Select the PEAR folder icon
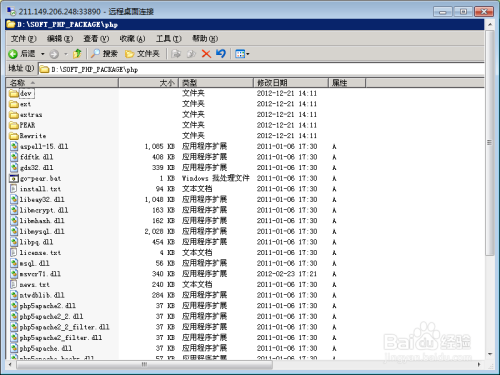Image resolution: width=500 pixels, height=375 pixels. [x=14, y=125]
